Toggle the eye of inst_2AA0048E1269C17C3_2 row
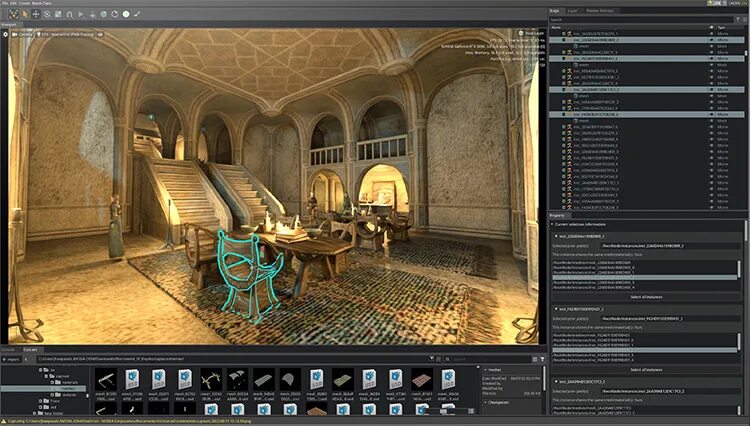750x426 pixels. point(712,89)
